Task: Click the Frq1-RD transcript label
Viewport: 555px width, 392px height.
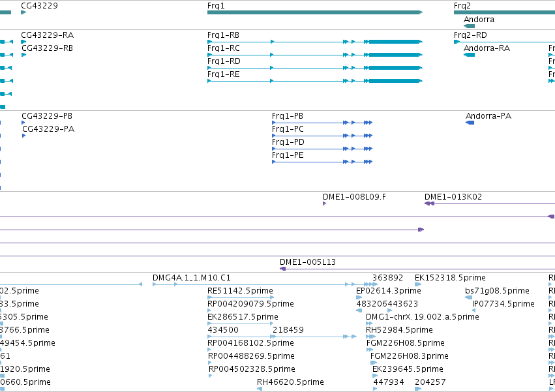Action: (x=224, y=61)
